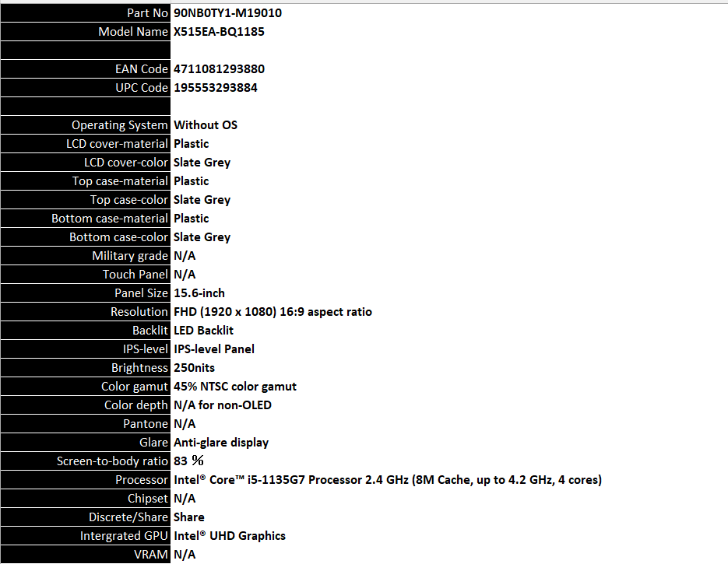Select the LCD cover-color 'Slate Grey' cell
This screenshot has width=728, height=564.
(202, 163)
